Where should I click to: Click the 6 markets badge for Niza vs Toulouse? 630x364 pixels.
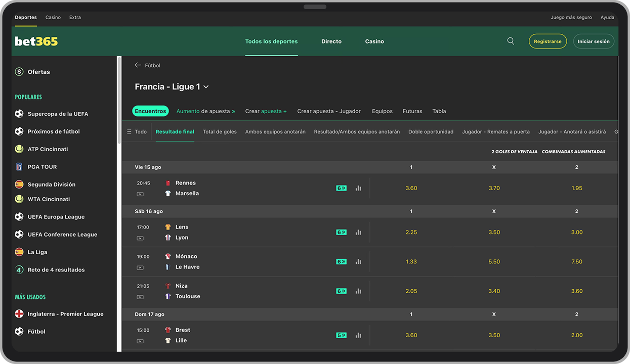pos(342,291)
